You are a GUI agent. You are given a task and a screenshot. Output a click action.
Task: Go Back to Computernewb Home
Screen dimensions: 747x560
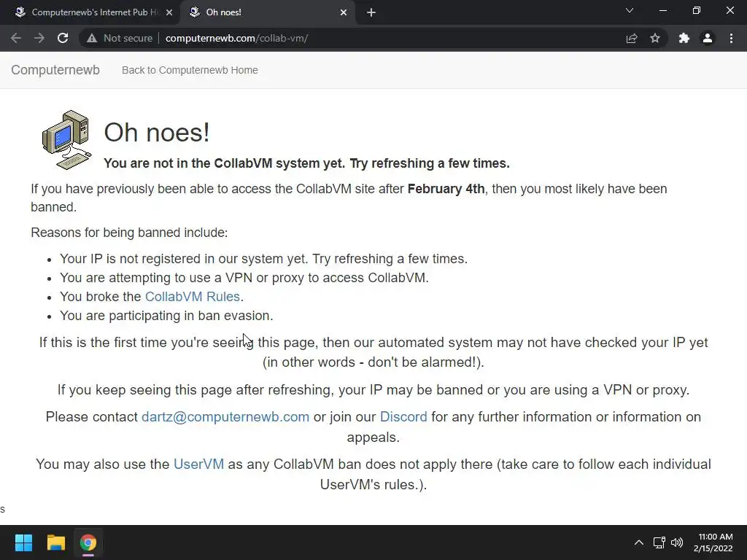tap(190, 70)
